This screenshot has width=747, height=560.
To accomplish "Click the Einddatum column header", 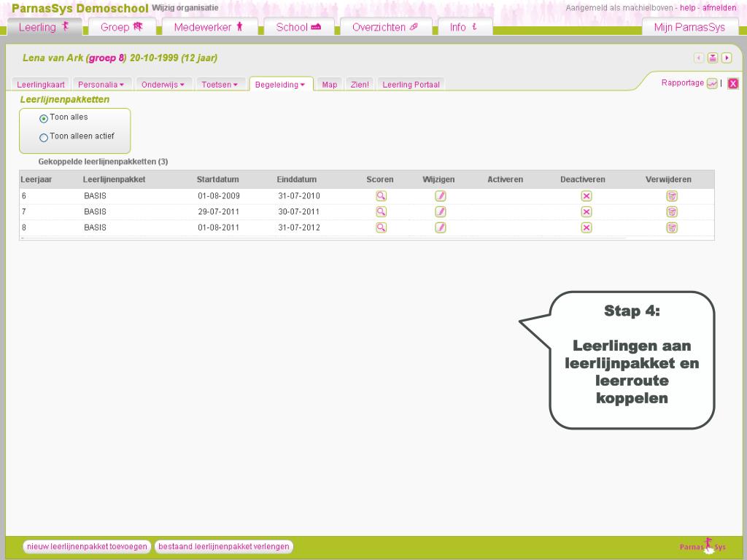I will coord(296,179).
